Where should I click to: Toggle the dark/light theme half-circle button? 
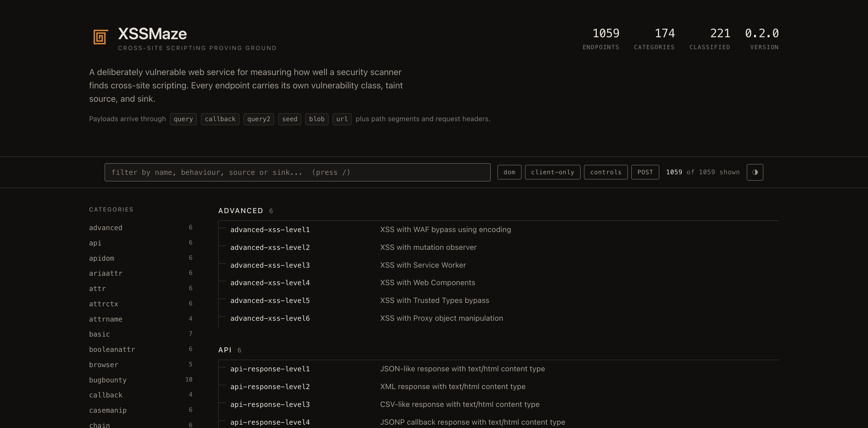[755, 172]
